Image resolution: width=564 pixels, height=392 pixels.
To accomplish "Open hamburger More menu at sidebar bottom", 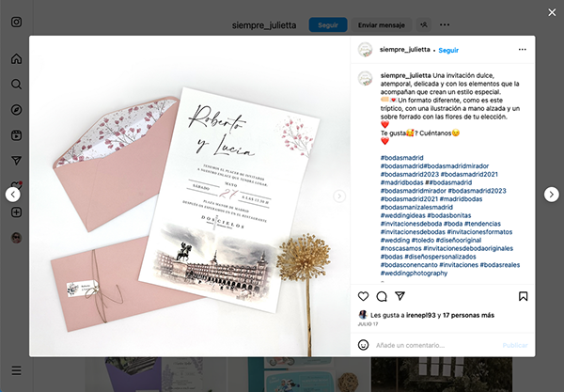I will pos(17,370).
